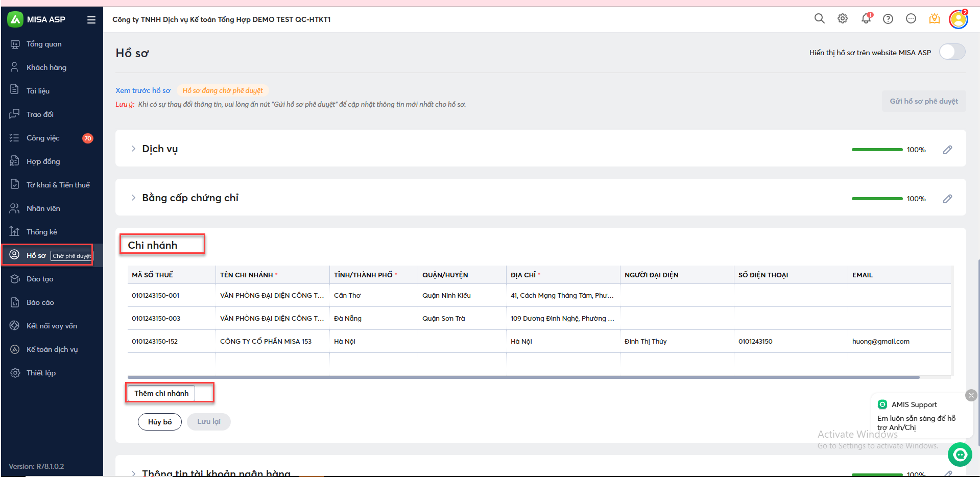The height and width of the screenshot is (477, 980).
Task: Dismiss the AMIS Support popup
Action: (x=971, y=395)
